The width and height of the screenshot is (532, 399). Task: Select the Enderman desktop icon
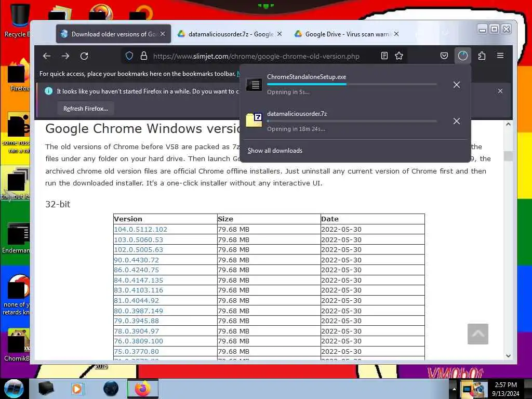(17, 238)
